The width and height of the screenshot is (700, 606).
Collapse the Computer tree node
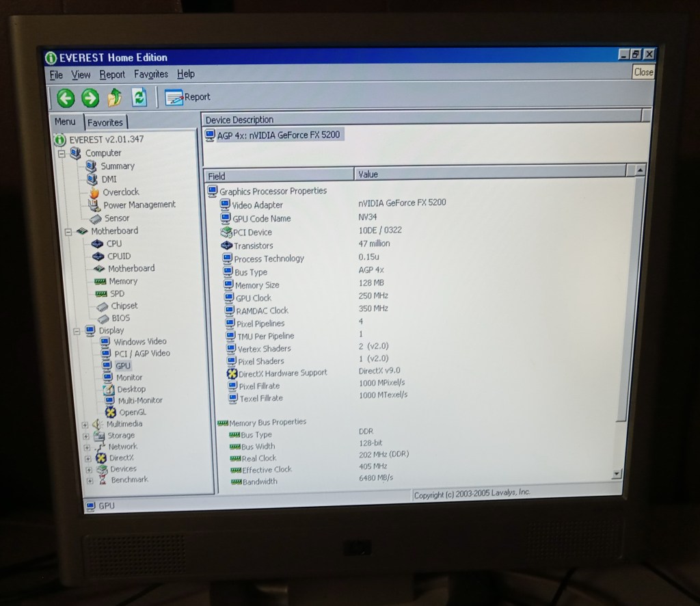(x=62, y=154)
